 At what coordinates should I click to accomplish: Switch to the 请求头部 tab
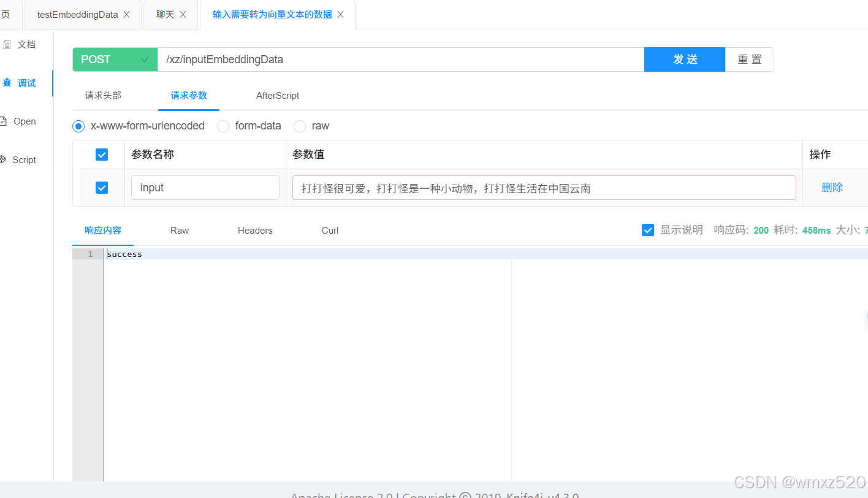(x=103, y=96)
